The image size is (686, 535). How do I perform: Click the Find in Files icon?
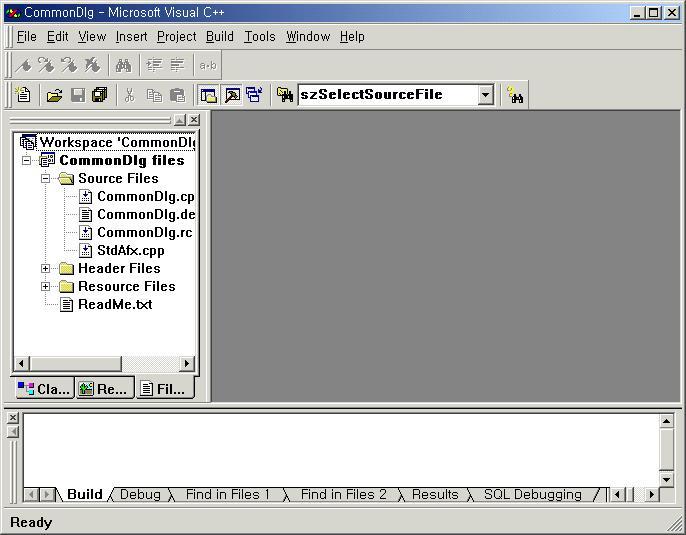point(285,94)
